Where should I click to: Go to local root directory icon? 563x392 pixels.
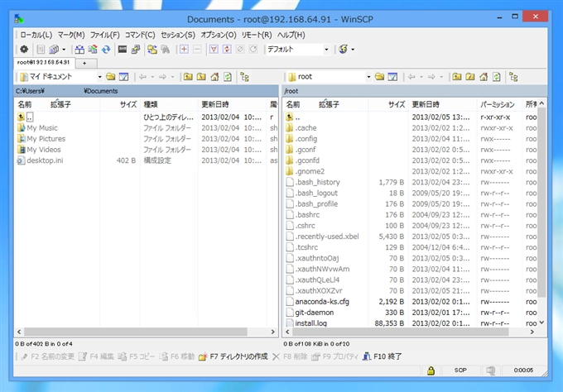pos(201,76)
